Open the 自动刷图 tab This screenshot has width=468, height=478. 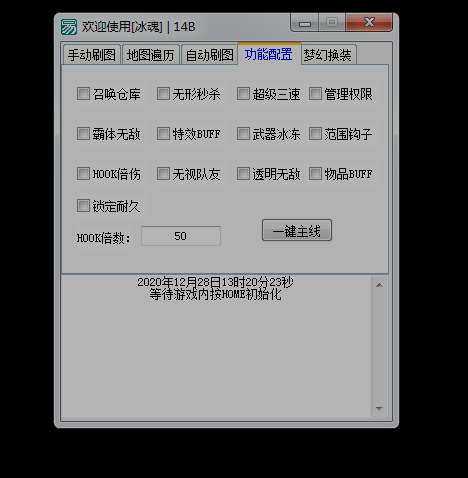pyautogui.click(x=209, y=55)
